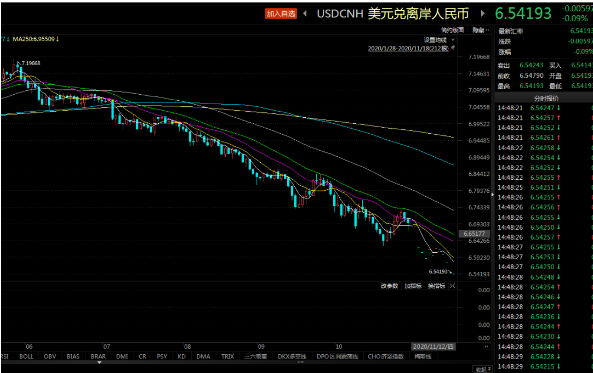Collapse the panel with 收起 button
Image resolution: width=593 pixels, height=373 pixels.
pyautogui.click(x=483, y=369)
